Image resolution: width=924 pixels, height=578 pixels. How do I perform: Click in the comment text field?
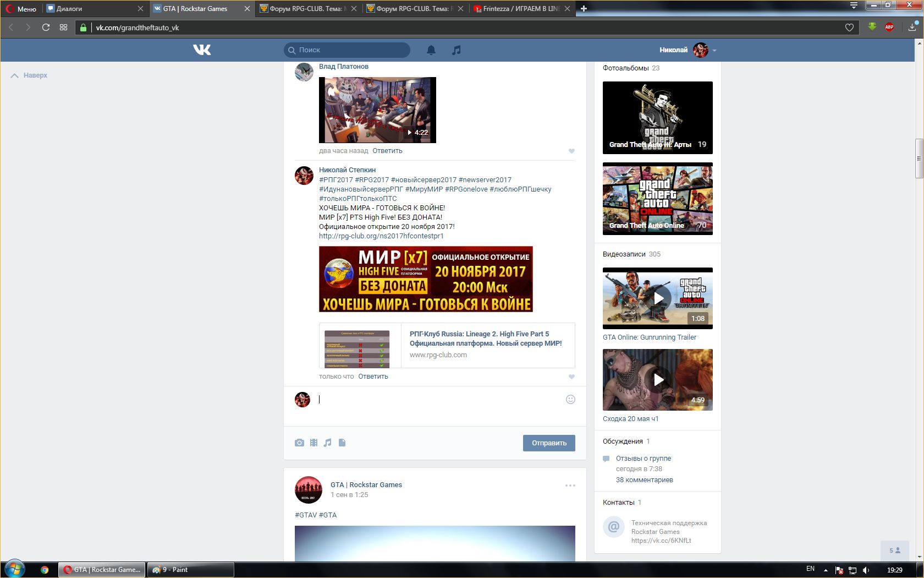pos(440,400)
